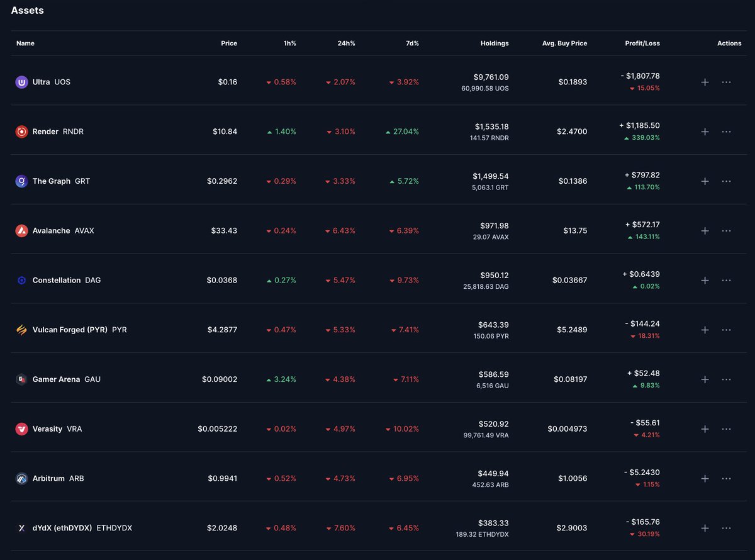Sort assets by 1h% column header
755x560 pixels.
[x=289, y=43]
